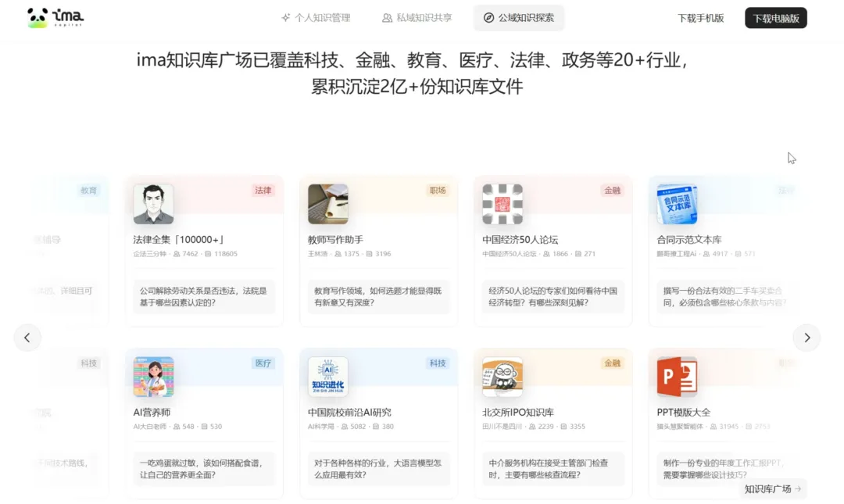Select the 公域知识探索 tab
844x504 pixels.
pos(518,18)
